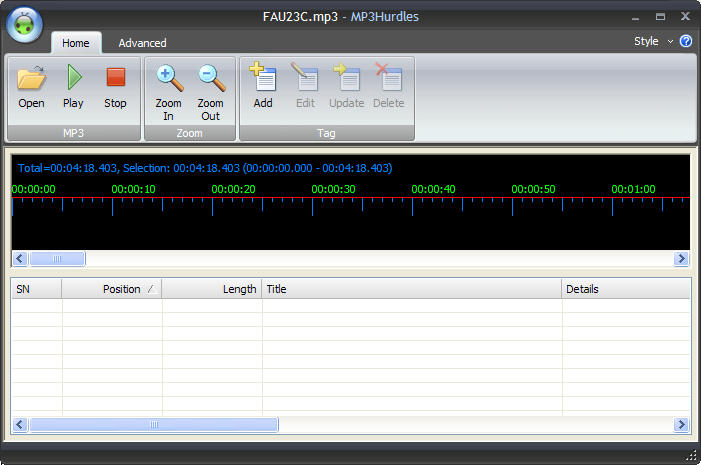Start playback with the Play button
This screenshot has height=465, width=701.
point(73,87)
